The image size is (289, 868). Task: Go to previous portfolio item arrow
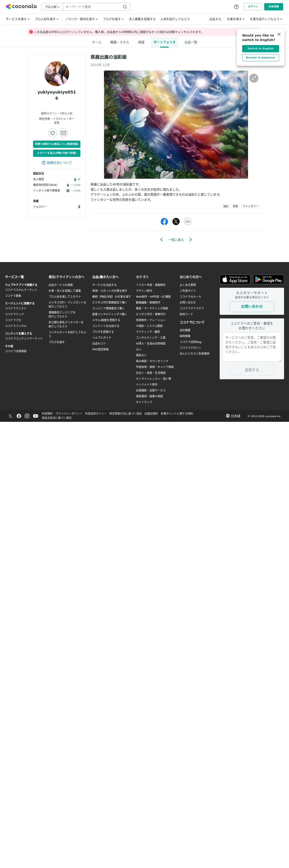[x=161, y=240]
